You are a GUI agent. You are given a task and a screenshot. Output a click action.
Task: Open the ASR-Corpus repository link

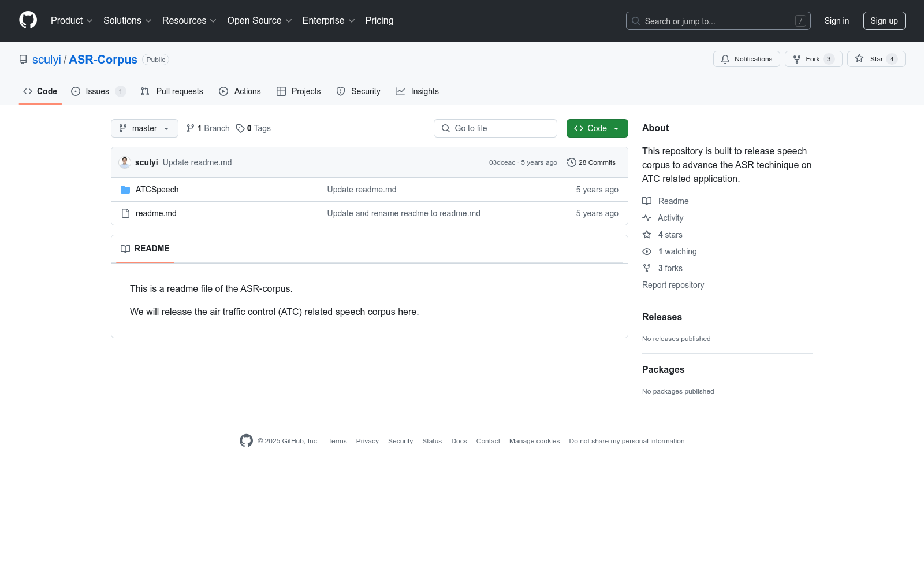pos(103,60)
